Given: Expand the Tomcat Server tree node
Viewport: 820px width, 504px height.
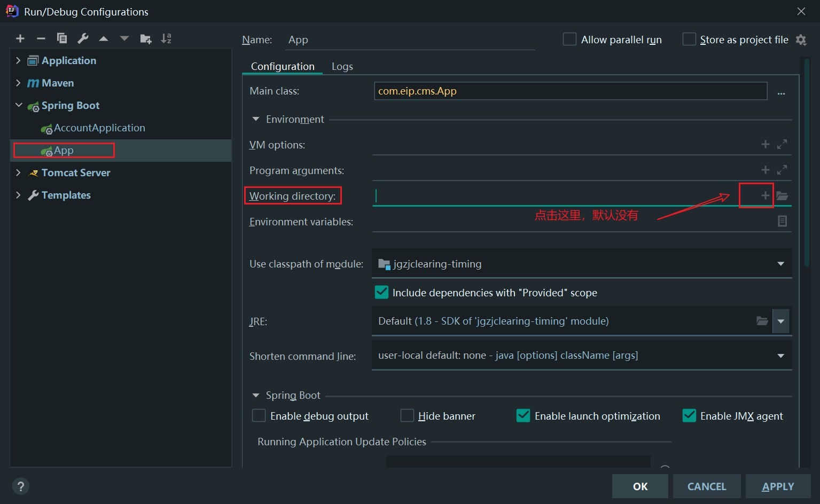Looking at the screenshot, I should point(18,172).
